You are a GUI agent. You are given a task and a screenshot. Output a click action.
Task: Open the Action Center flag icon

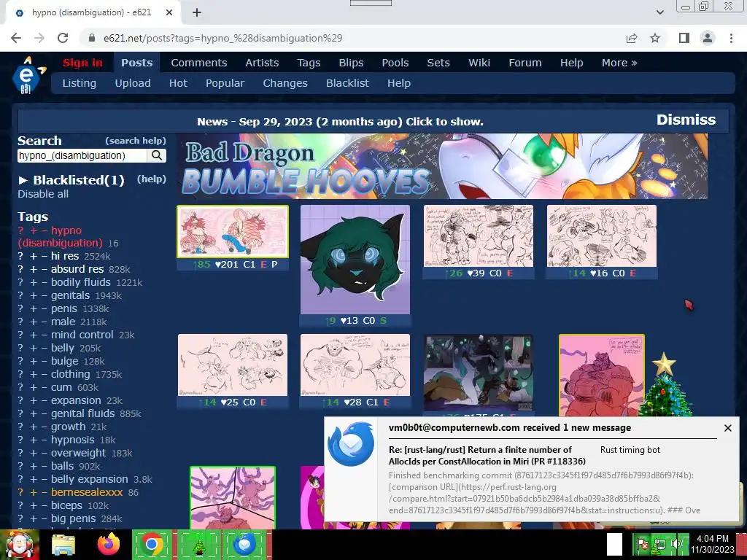(x=643, y=544)
